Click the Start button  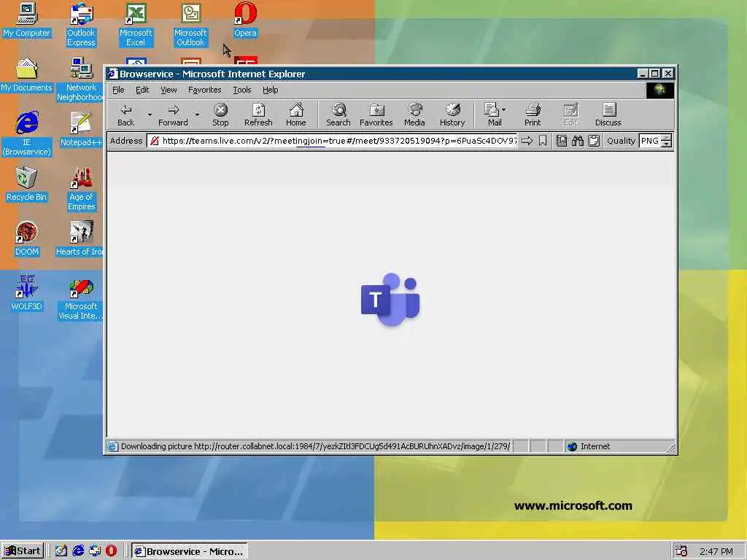pos(23,551)
